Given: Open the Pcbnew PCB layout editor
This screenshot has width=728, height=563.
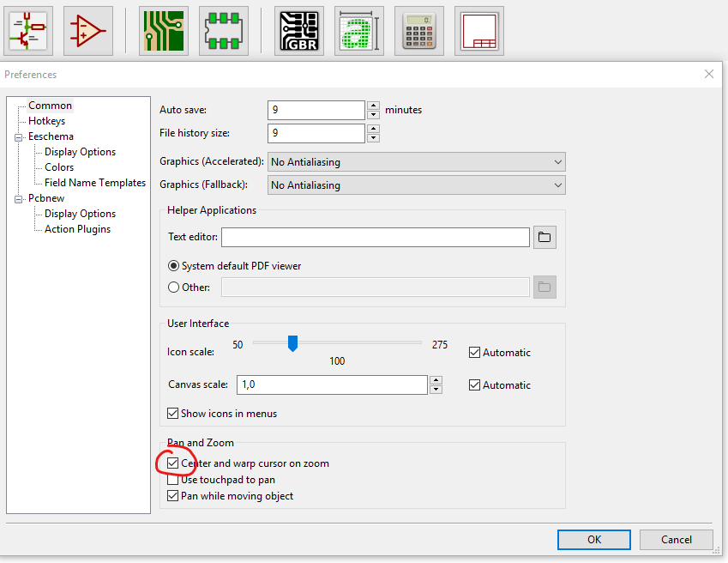Looking at the screenshot, I should pos(164,31).
